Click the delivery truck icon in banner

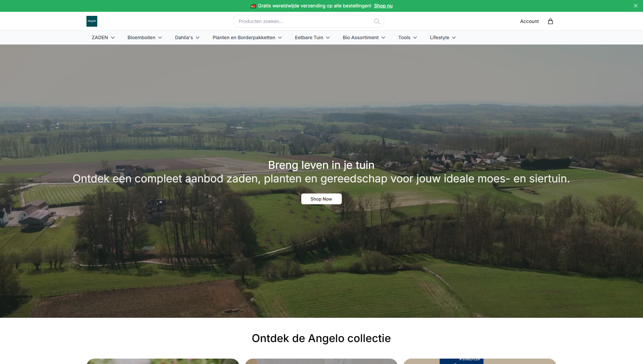(x=253, y=6)
